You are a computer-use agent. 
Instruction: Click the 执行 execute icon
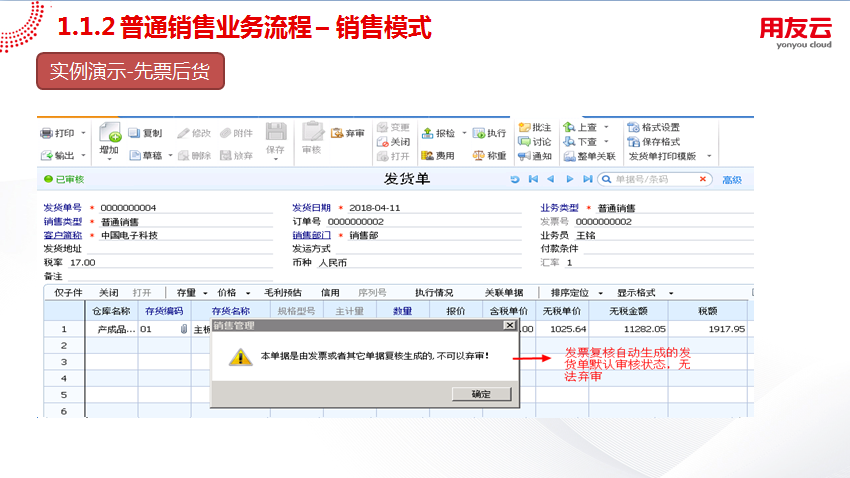479,133
